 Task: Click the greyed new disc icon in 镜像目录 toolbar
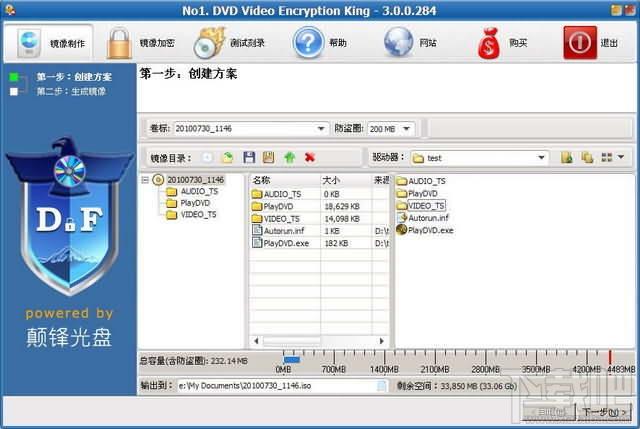[x=207, y=158]
